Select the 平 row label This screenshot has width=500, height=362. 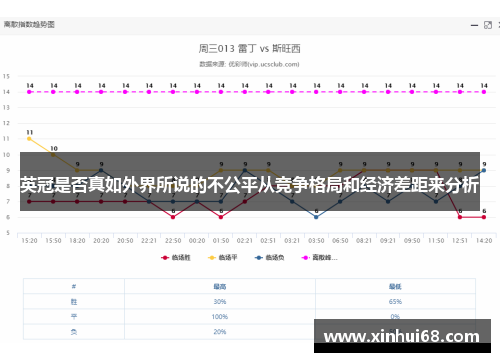(74, 317)
